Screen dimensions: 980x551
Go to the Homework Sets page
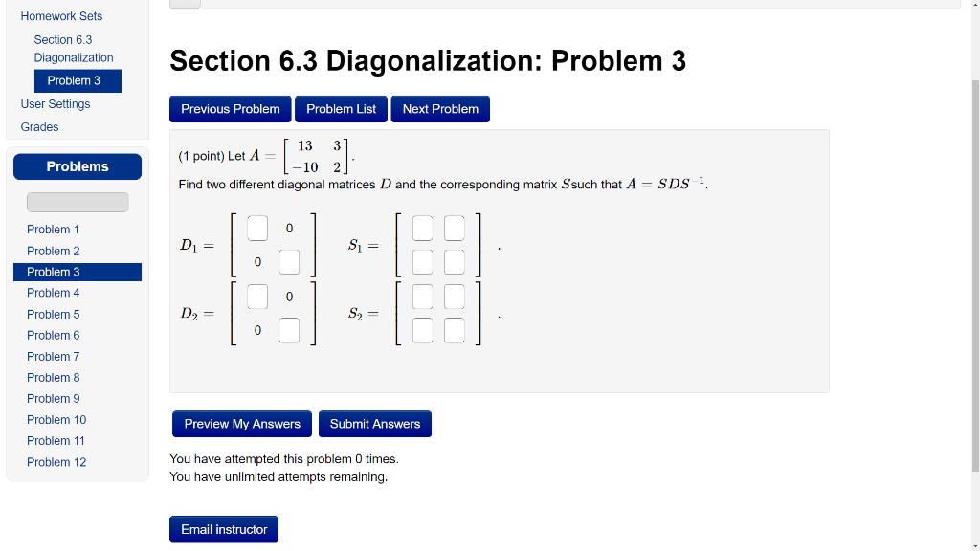[61, 16]
